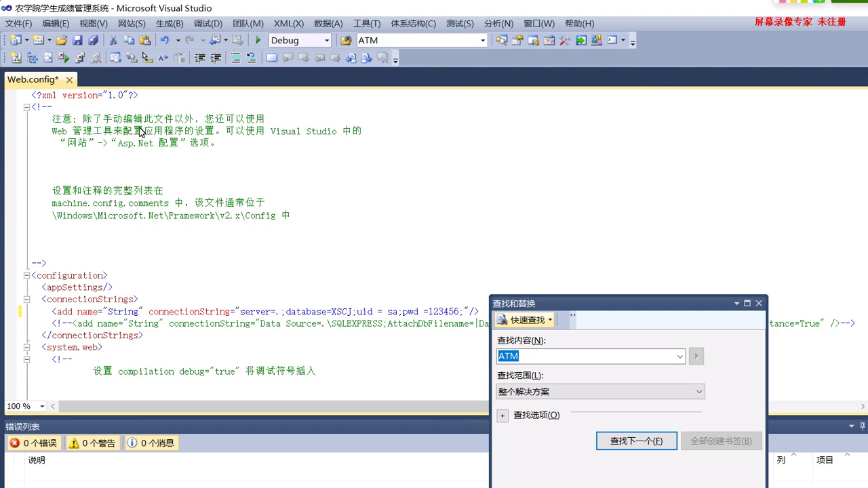The image size is (868, 488).
Task: Open Solution Explorer icon in toolbar
Action: point(501,41)
